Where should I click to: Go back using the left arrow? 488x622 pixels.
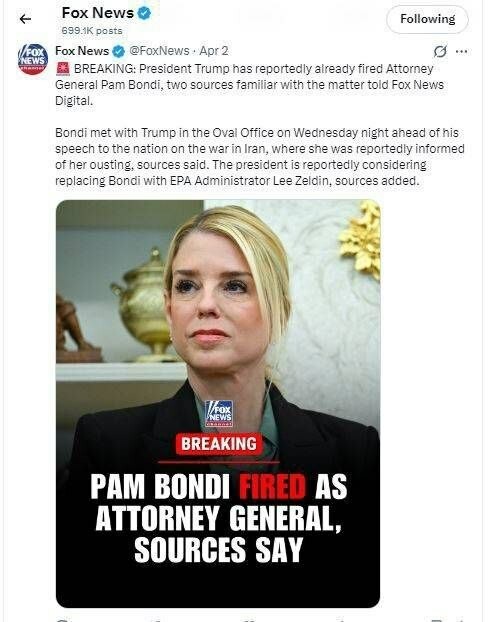[x=25, y=19]
